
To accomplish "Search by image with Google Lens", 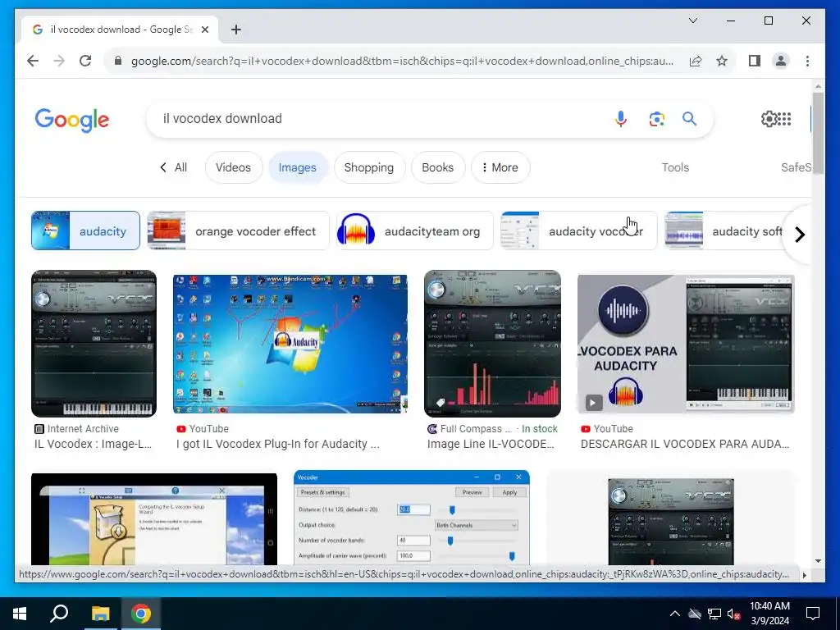I will [657, 119].
